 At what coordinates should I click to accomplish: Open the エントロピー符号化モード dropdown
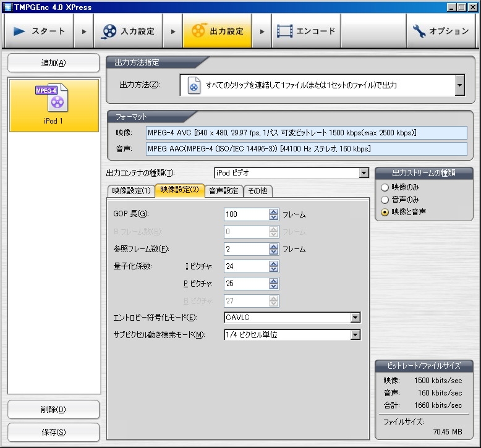(355, 318)
